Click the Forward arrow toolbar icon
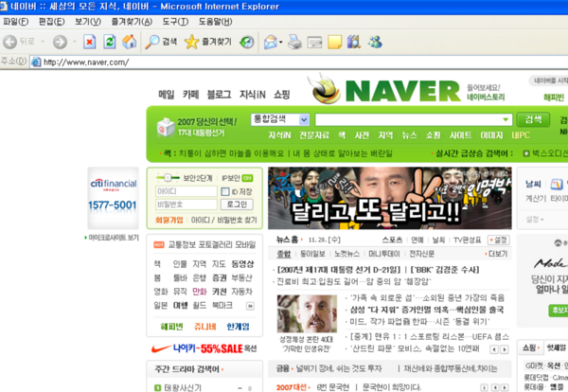The image size is (568, 392). (60, 42)
